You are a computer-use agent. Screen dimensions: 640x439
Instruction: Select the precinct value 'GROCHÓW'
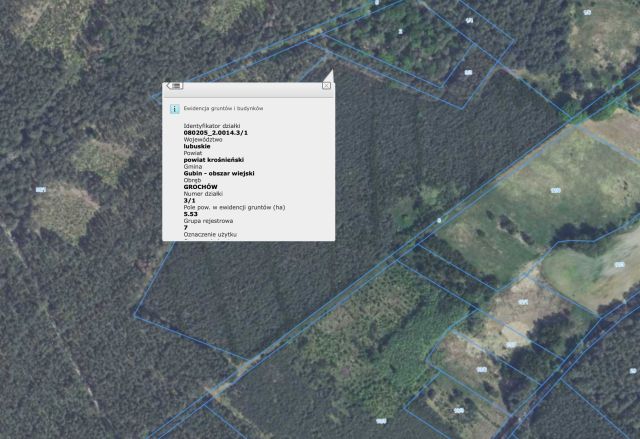(200, 187)
